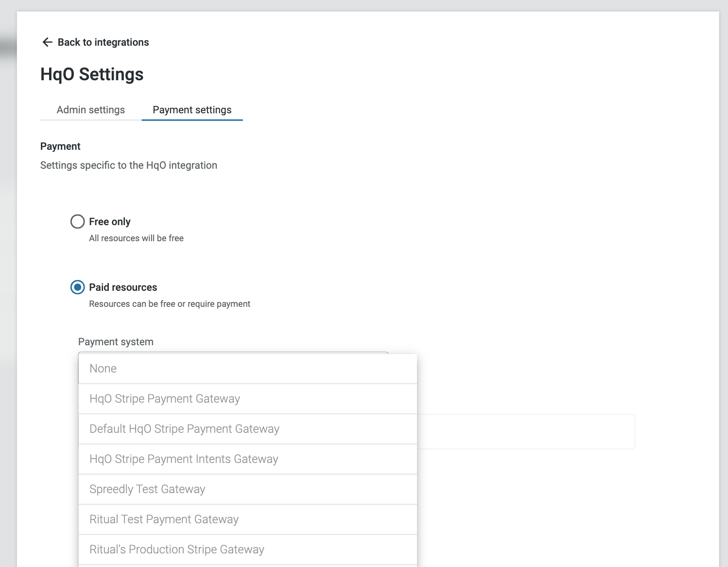
Task: Choose 'HqO Stripe Payment Intents Gateway'
Action: click(x=248, y=459)
